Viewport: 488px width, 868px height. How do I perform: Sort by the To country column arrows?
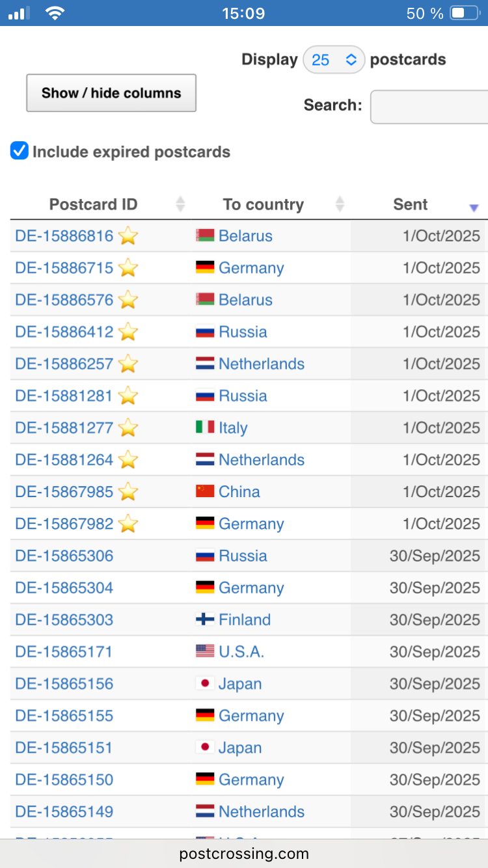(339, 204)
